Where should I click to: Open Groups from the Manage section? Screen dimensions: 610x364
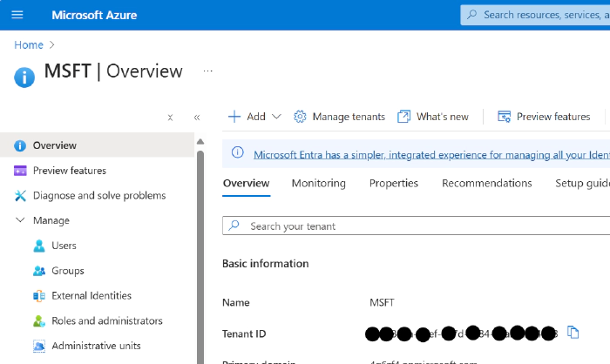[x=67, y=271]
